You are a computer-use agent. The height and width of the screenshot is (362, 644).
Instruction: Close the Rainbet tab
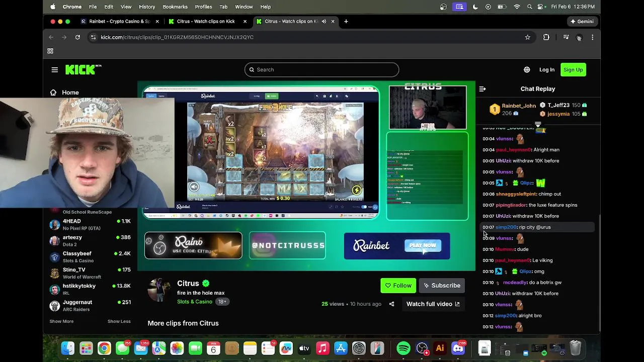pos(157,22)
